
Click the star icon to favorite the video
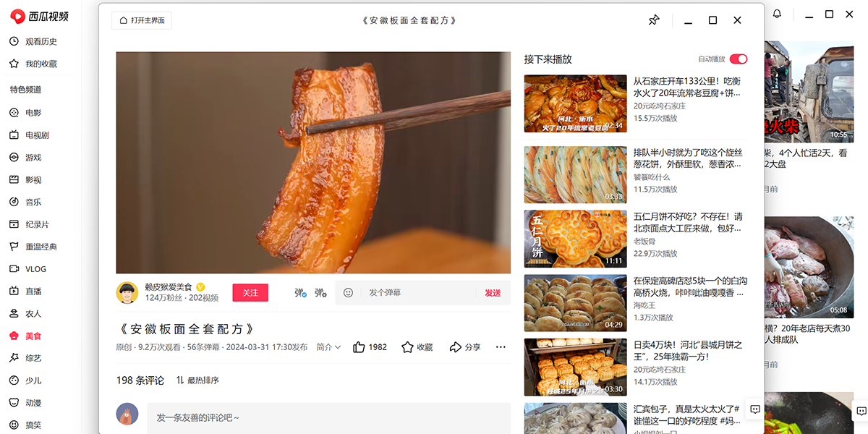pos(408,347)
